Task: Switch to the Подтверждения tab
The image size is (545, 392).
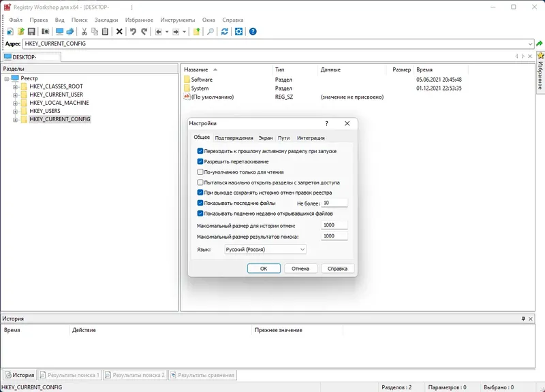Action: pyautogui.click(x=234, y=138)
